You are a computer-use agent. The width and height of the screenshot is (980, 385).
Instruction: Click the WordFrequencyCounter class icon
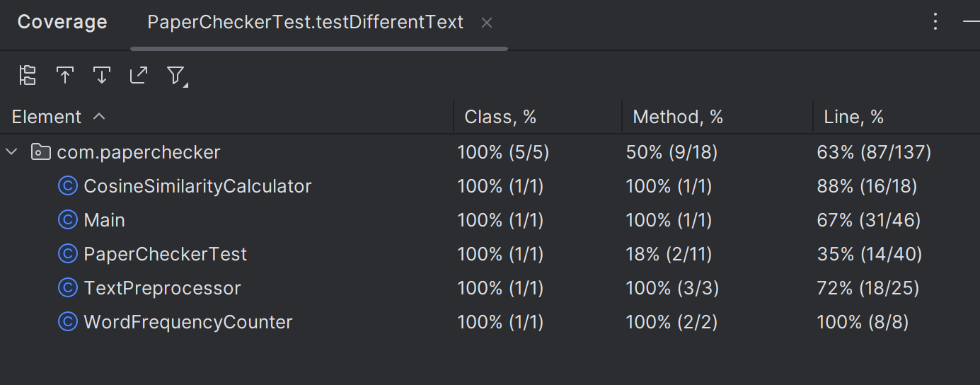pyautogui.click(x=67, y=322)
